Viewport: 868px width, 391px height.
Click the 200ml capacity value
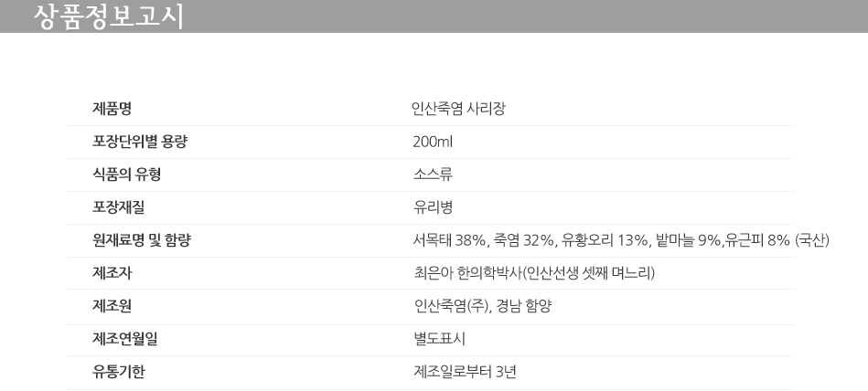(433, 142)
